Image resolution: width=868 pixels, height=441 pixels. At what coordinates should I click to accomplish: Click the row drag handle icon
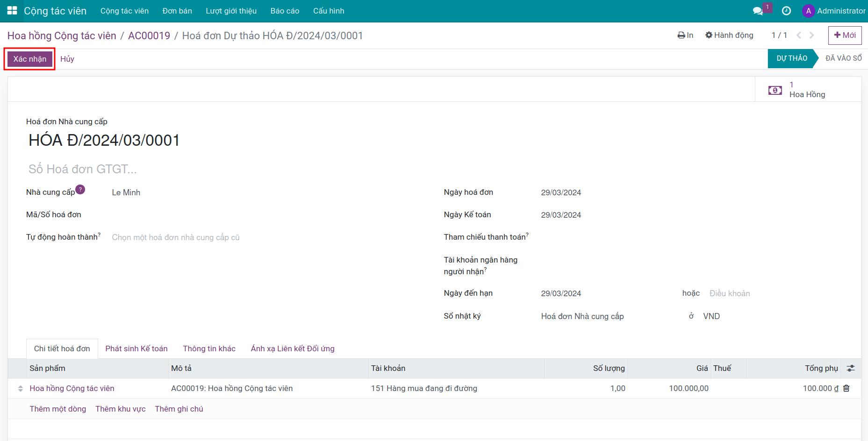pos(20,389)
